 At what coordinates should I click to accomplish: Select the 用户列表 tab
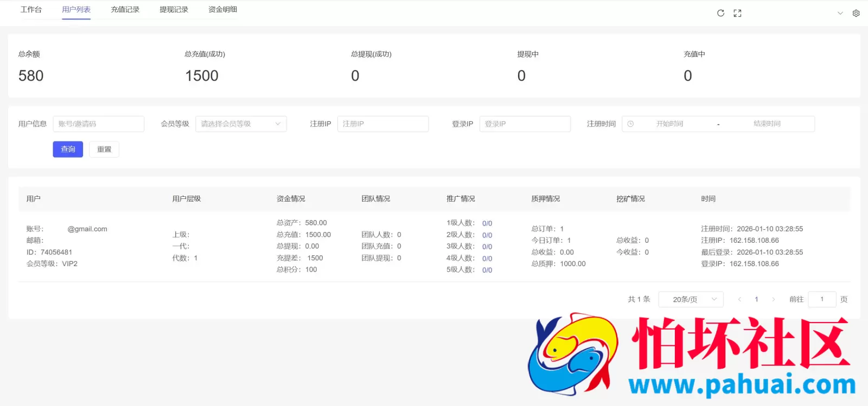76,10
